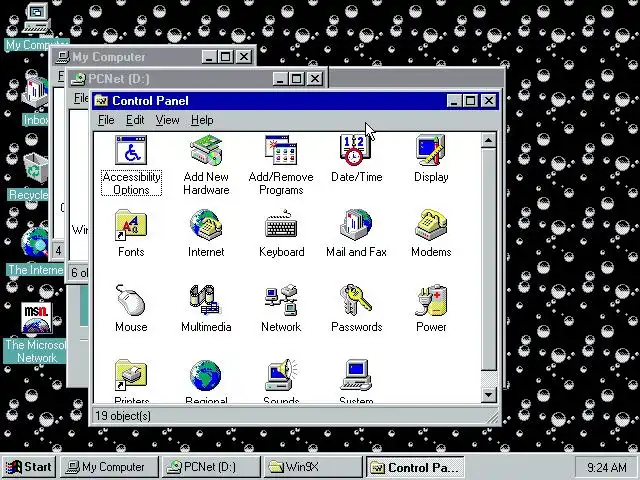Select the Power settings icon
The width and height of the screenshot is (640, 480).
(431, 300)
